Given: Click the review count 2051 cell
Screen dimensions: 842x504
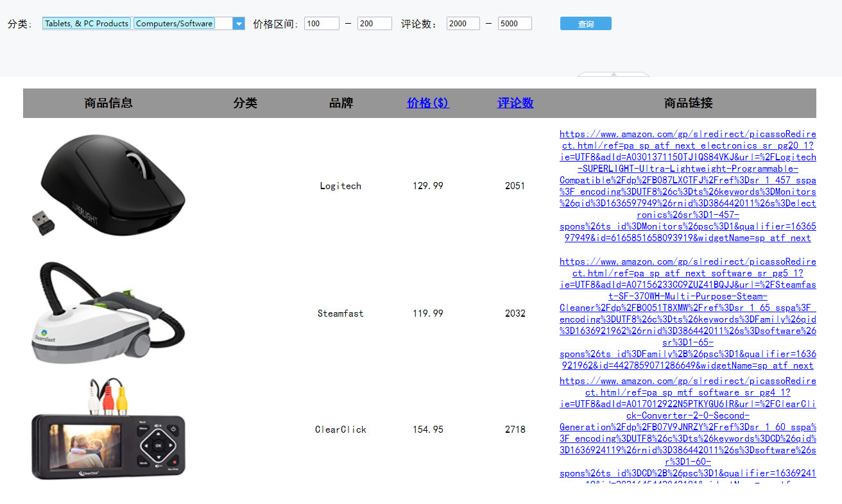Looking at the screenshot, I should (515, 186).
